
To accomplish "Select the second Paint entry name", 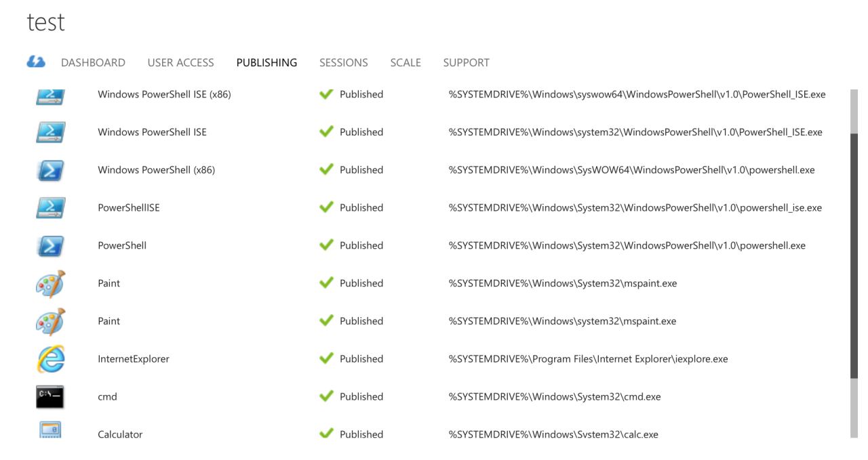I will point(108,321).
